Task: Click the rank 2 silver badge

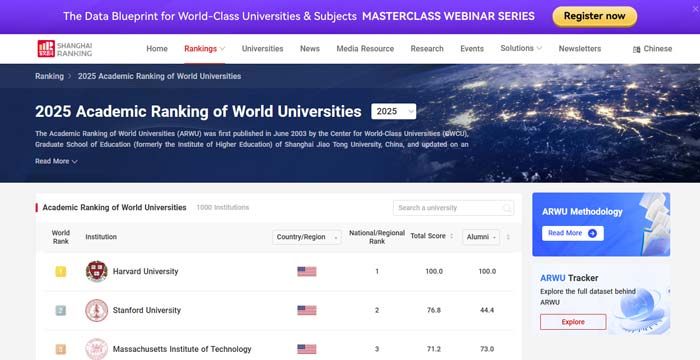Action: tap(61, 310)
